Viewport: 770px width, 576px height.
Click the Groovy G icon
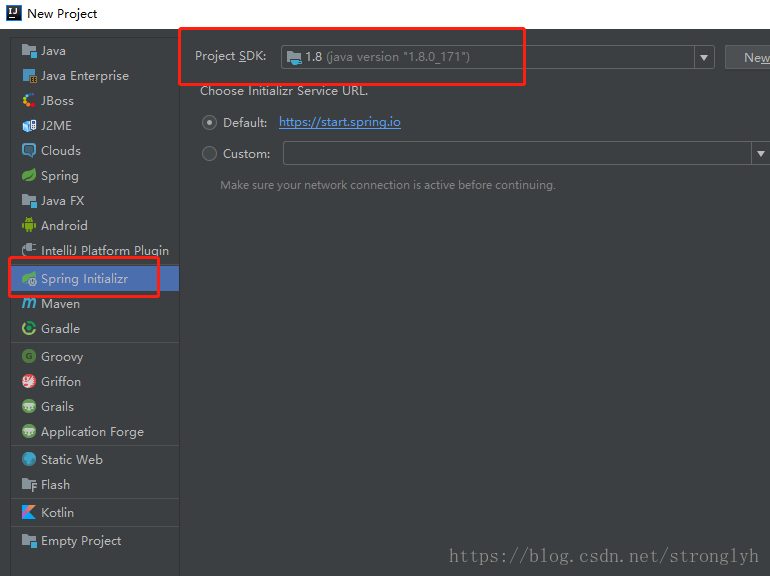[29, 356]
